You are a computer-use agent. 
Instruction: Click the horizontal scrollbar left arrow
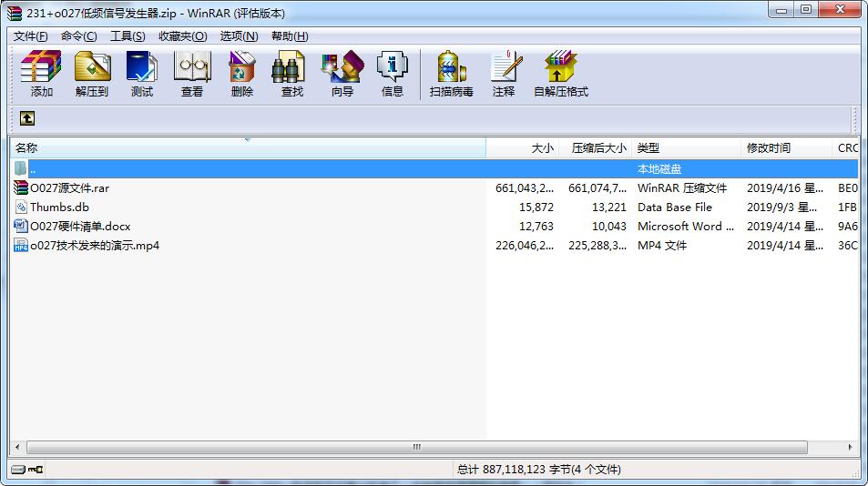17,447
